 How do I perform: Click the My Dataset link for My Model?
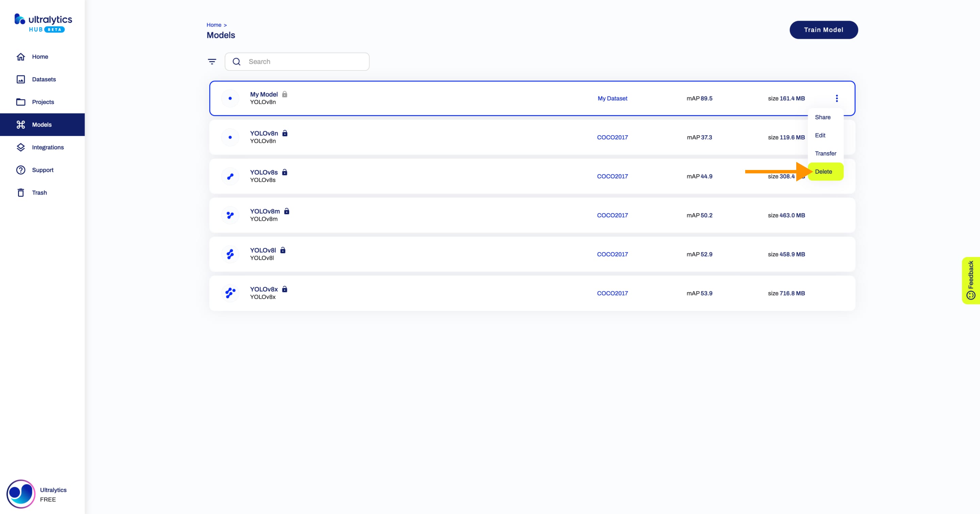(x=612, y=98)
